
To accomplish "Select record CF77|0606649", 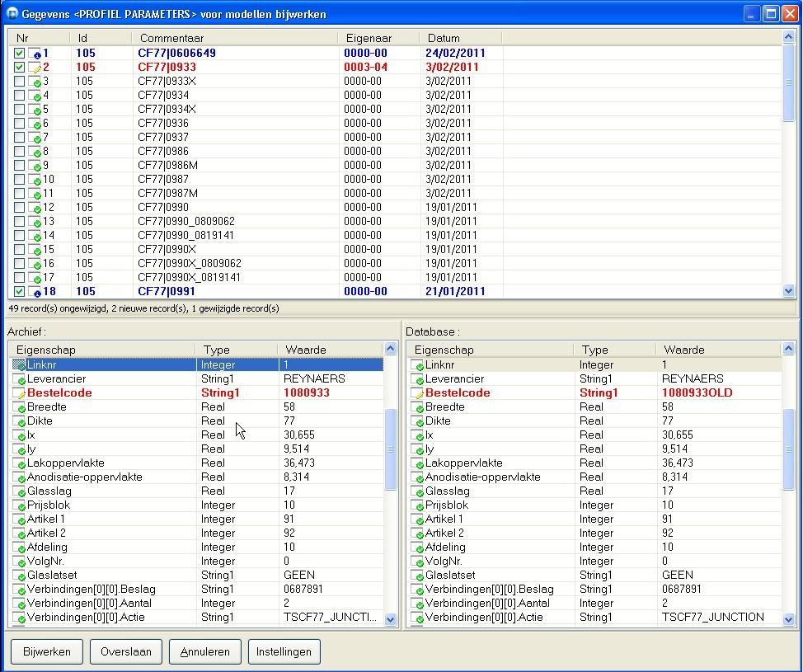I will click(176, 54).
